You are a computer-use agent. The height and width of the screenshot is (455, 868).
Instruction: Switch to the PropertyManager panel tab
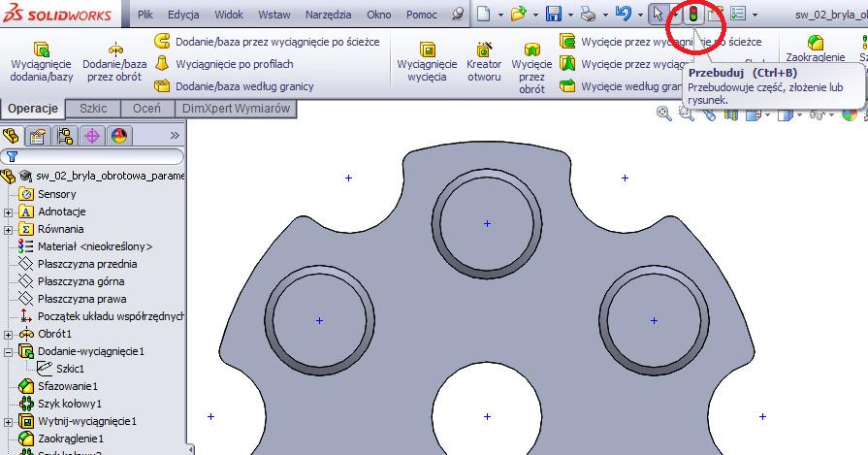[x=38, y=136]
